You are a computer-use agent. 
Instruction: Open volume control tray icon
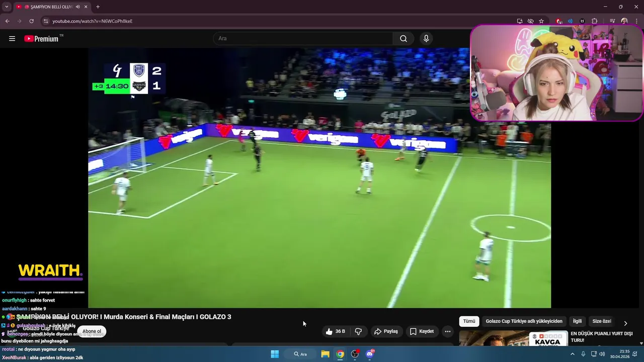(602, 354)
